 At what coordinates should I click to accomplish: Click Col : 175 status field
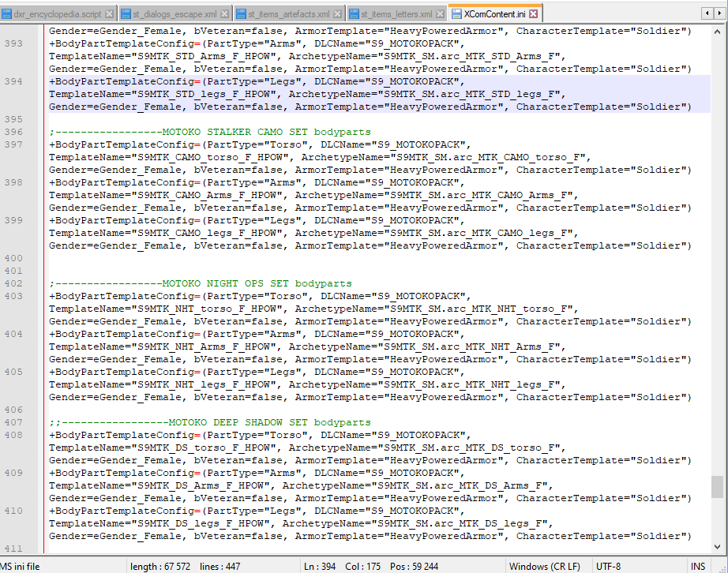point(362,567)
